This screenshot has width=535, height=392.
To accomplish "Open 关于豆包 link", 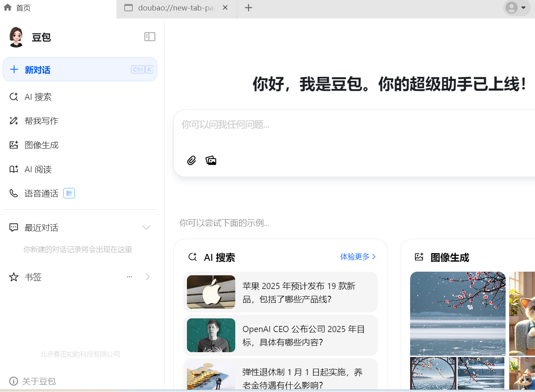I will (x=39, y=381).
